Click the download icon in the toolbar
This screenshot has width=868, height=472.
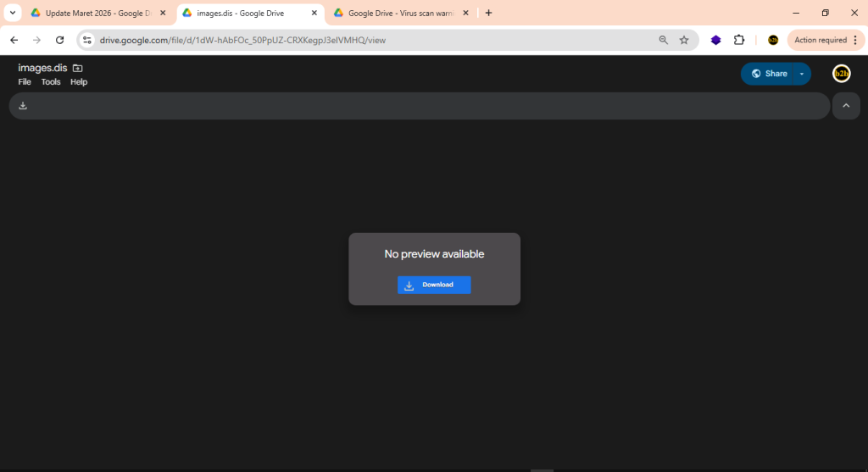pos(23,106)
